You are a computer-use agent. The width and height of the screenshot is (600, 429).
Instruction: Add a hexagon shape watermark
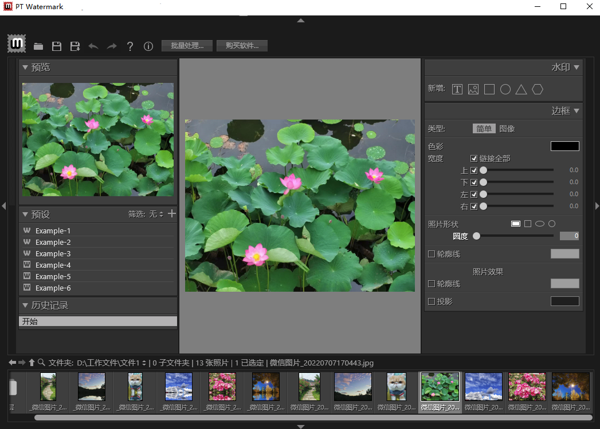pyautogui.click(x=537, y=89)
